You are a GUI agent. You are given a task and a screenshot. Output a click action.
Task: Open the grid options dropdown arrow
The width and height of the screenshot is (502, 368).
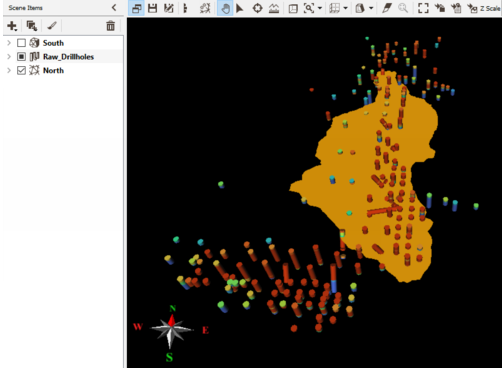click(345, 8)
